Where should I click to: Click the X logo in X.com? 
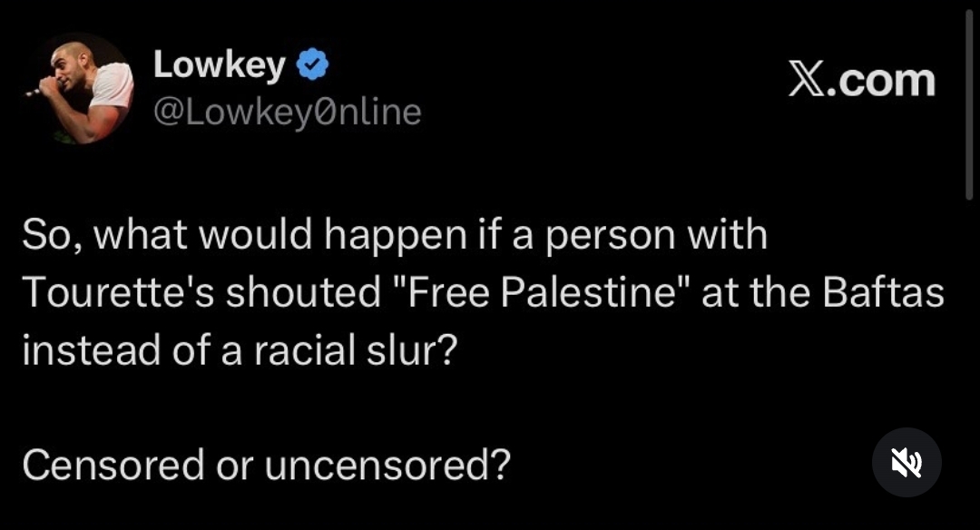coord(807,80)
